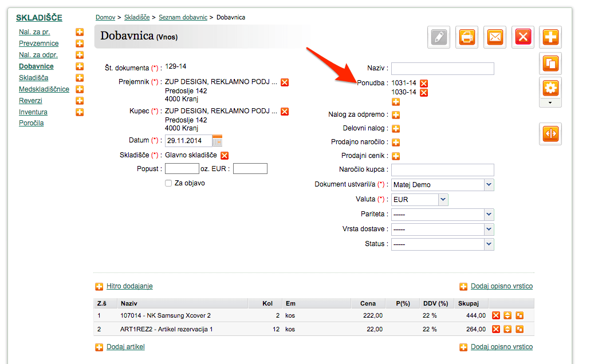Open Poročila in sidebar menu
This screenshot has width=606, height=364.
[x=32, y=123]
